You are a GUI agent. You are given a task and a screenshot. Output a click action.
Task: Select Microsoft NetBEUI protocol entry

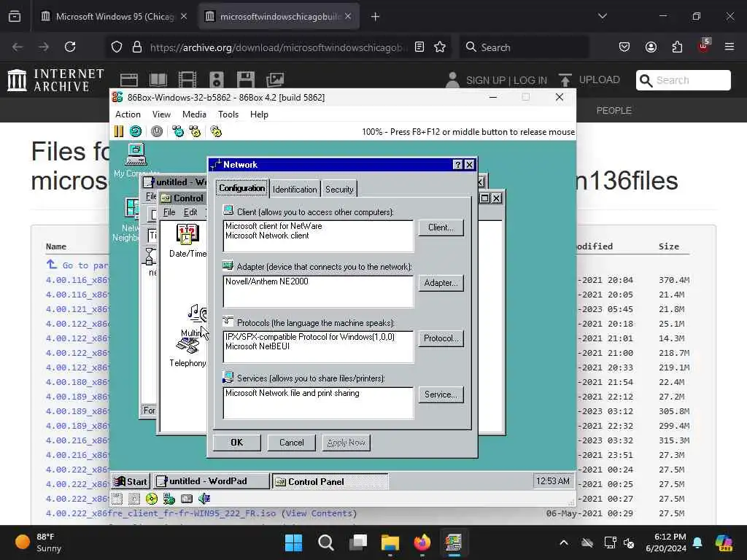[x=258, y=346]
